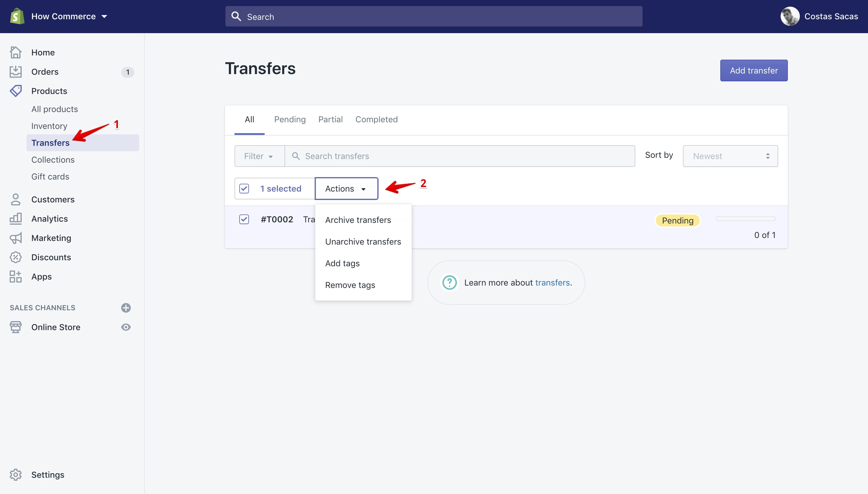The width and height of the screenshot is (868, 494).
Task: Open Discounts from sidebar label
Action: tap(51, 257)
